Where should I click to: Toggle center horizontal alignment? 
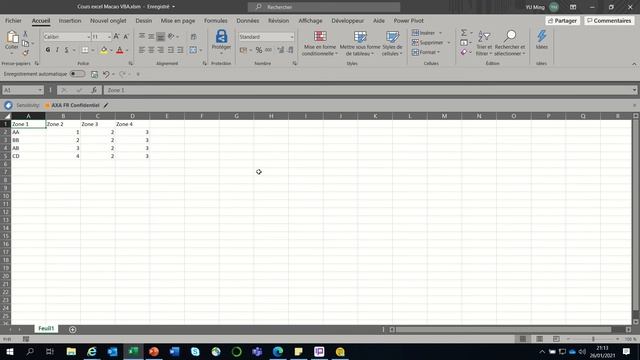coord(151,50)
